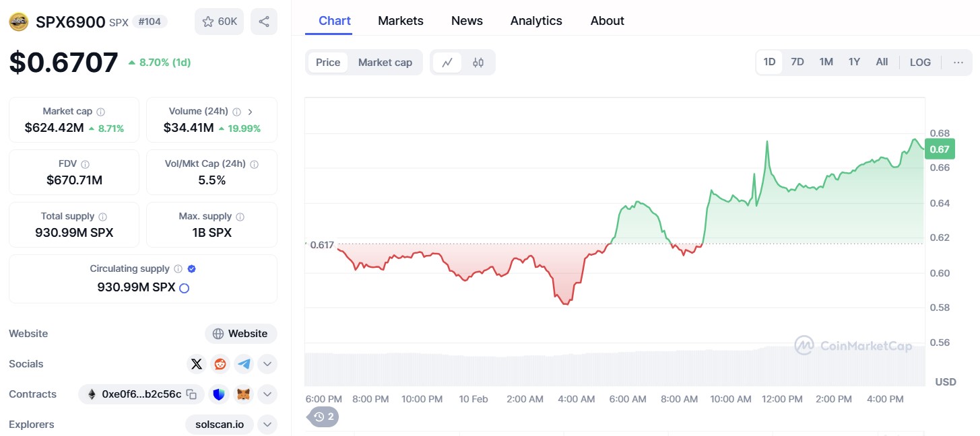Toggle chart to Market cap
The width and height of the screenshot is (980, 436).
385,63
